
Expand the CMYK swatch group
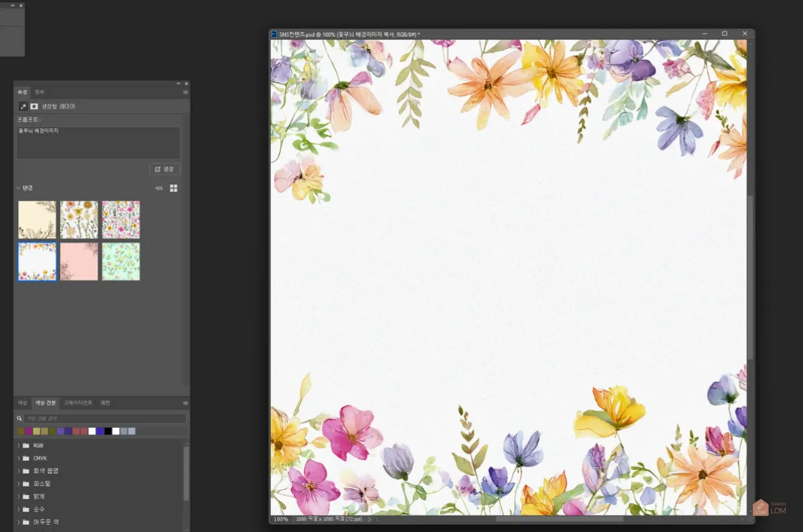[x=19, y=458]
